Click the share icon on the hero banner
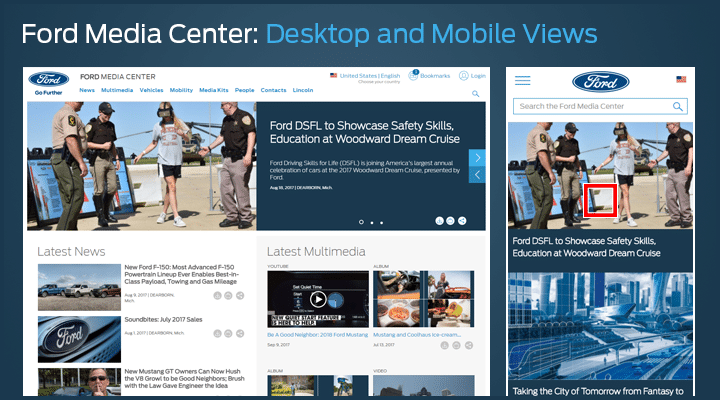Viewport: 720px width, 400px height. point(462,221)
